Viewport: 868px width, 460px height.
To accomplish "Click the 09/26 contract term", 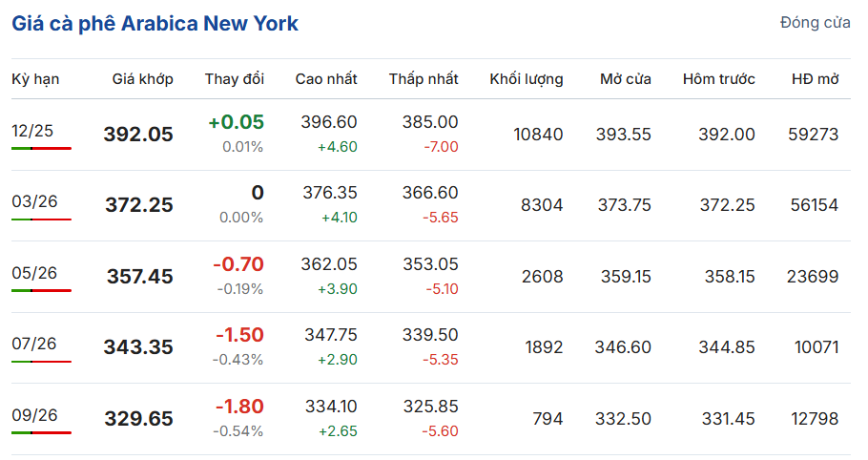I will [34, 414].
